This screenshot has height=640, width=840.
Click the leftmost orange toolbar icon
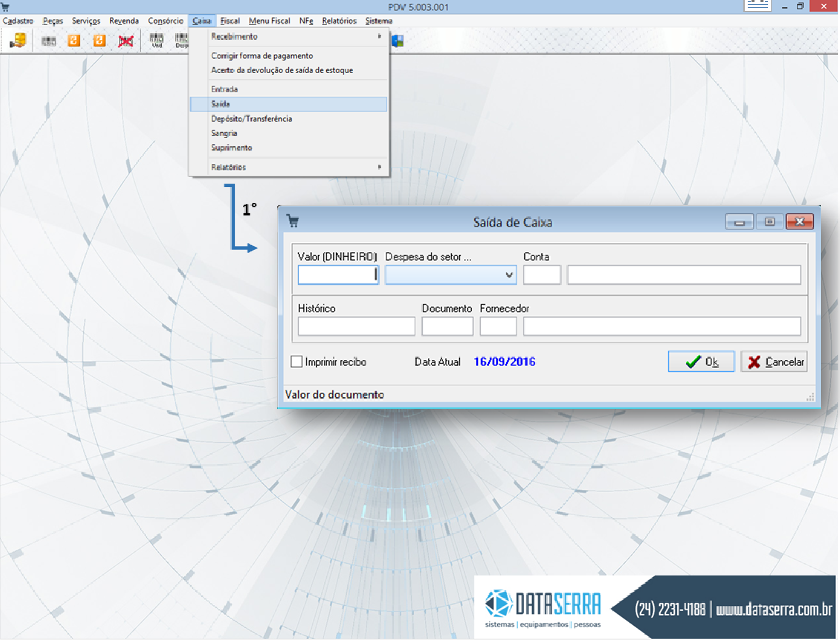[x=74, y=41]
